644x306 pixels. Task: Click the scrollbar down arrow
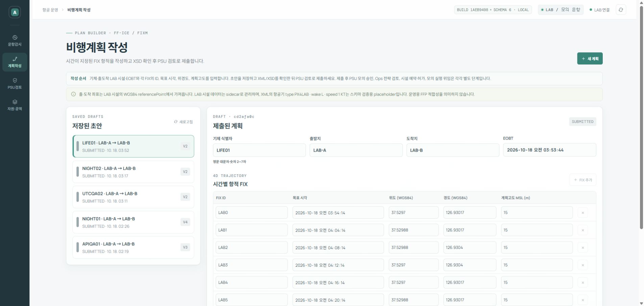[x=641, y=303]
